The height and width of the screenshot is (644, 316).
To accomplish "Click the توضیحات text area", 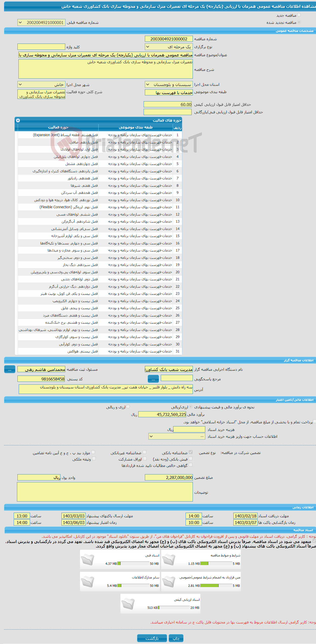I will tap(105, 492).
